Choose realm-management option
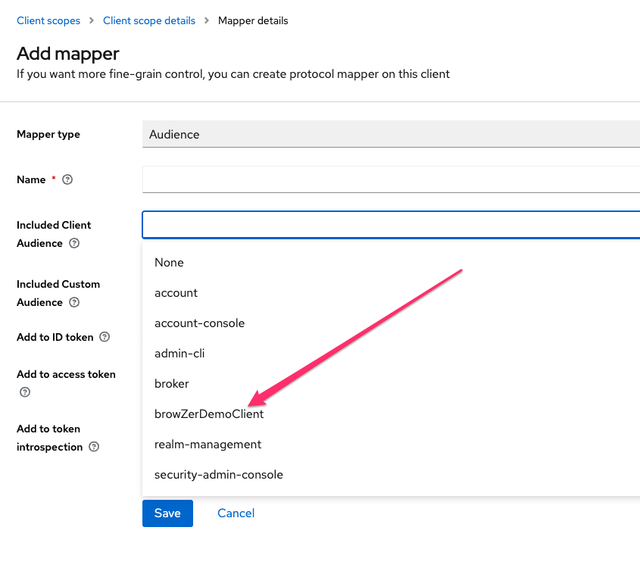The width and height of the screenshot is (640, 577). pyautogui.click(x=391, y=444)
